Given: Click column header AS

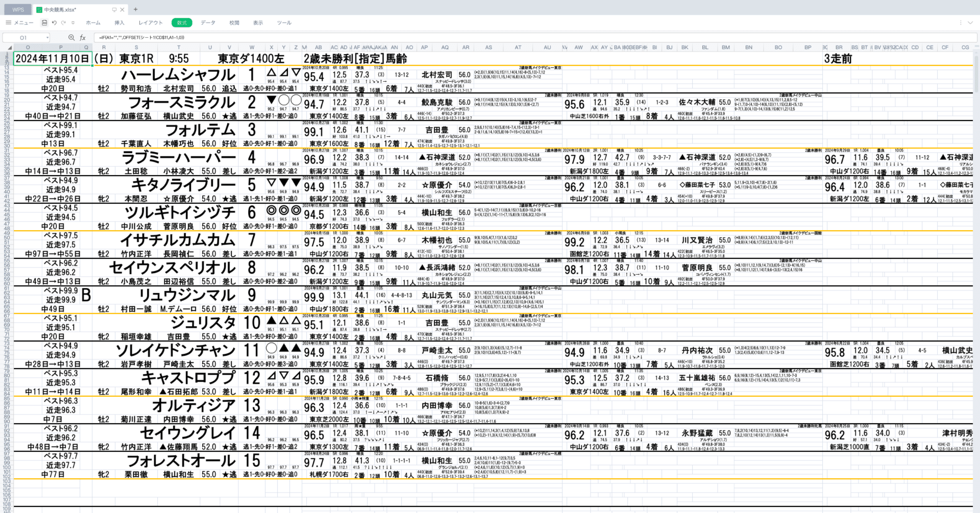Looking at the screenshot, I should [x=488, y=47].
